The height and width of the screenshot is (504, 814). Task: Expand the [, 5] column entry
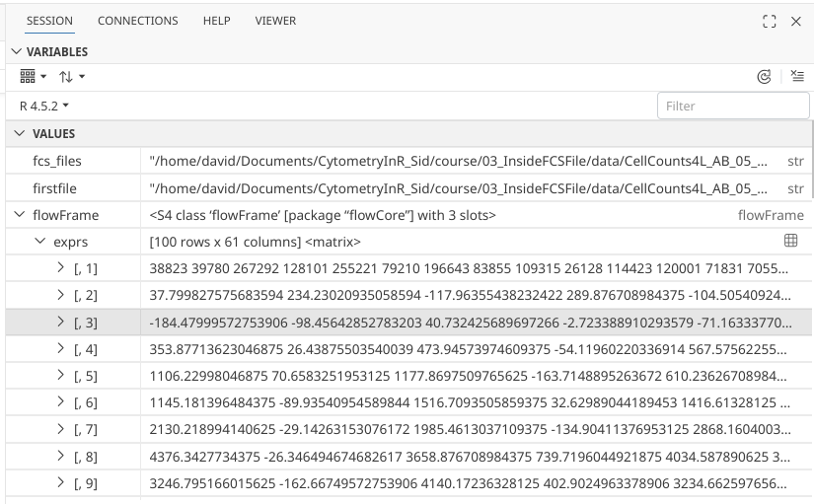(x=60, y=375)
